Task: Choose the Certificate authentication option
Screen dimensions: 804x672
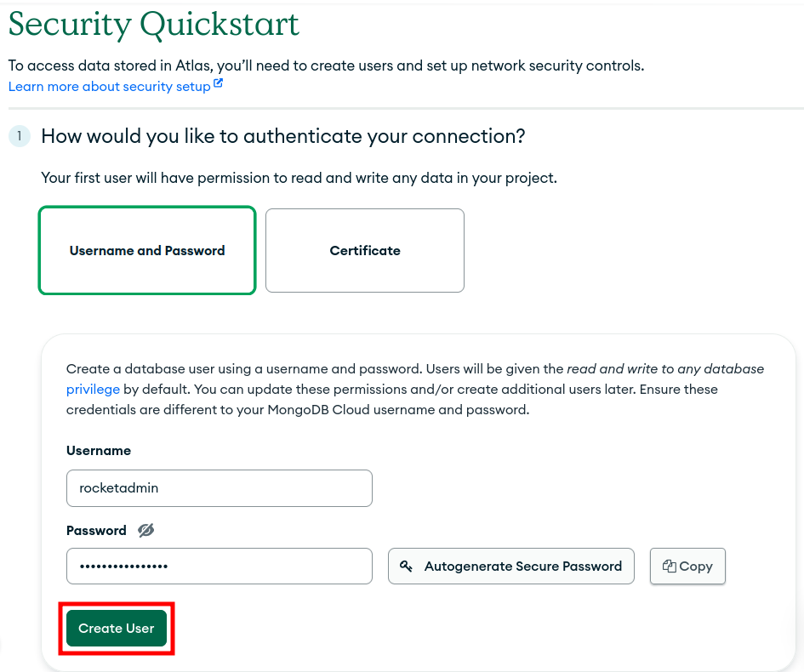Action: click(x=365, y=251)
